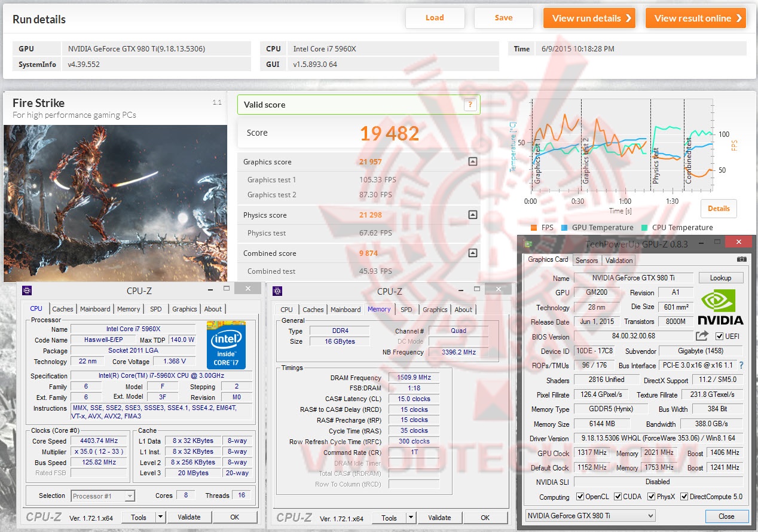The width and height of the screenshot is (758, 532).
Task: Click the Bus Interface question mark icon
Action: 741,365
